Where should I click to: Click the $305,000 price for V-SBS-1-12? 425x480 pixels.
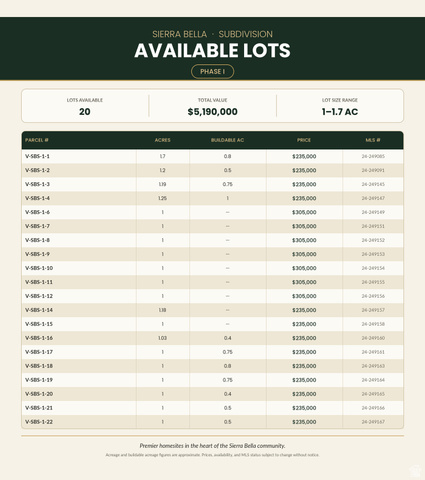click(x=304, y=296)
